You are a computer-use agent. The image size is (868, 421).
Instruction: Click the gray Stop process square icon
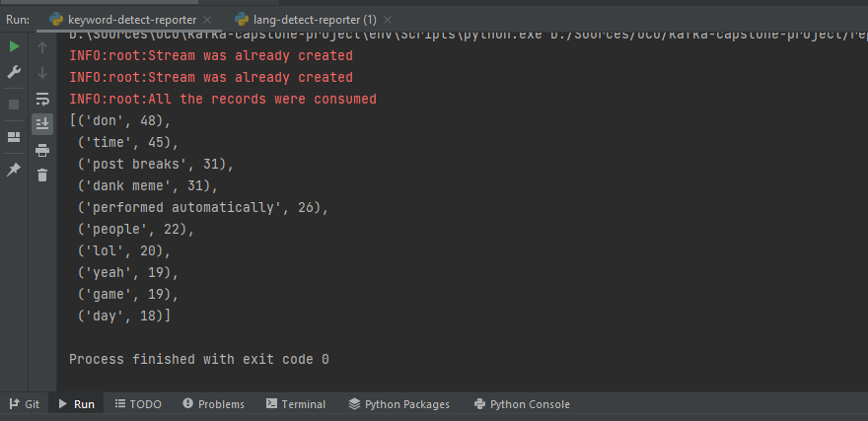point(15,105)
